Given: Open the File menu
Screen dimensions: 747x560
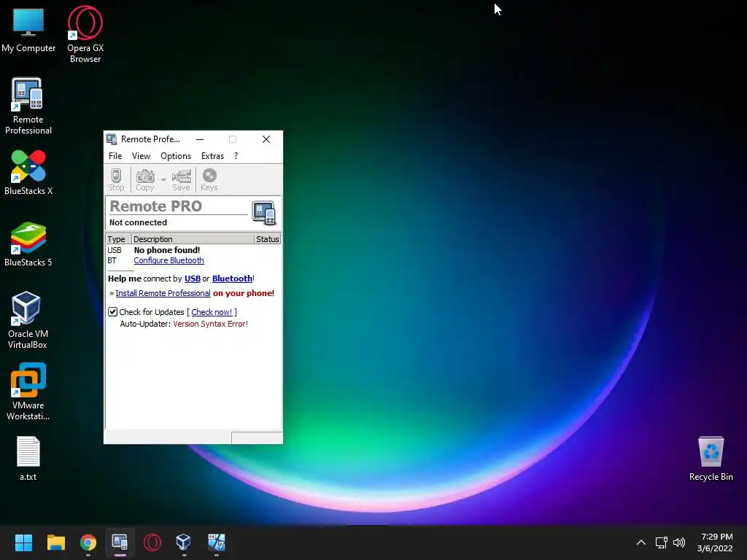Looking at the screenshot, I should pyautogui.click(x=115, y=156).
